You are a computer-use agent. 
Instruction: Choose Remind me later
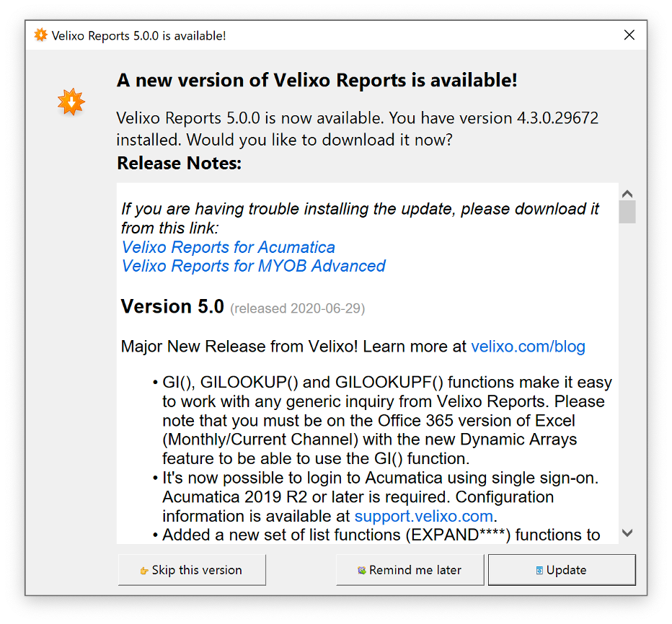[410, 570]
